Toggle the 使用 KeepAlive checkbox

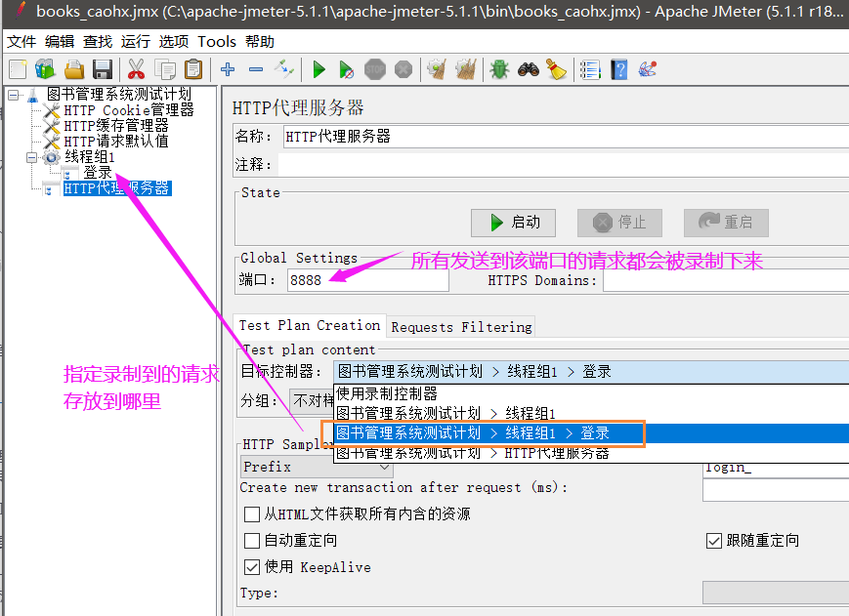coord(252,567)
